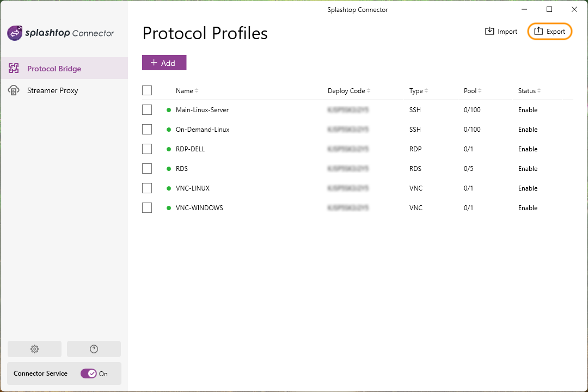This screenshot has width=588, height=392.
Task: Click the green status dot for RDS
Action: point(169,168)
